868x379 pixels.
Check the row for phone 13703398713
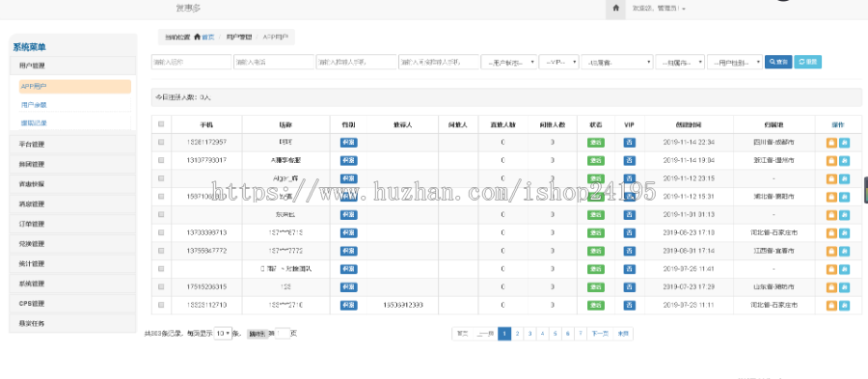click(x=161, y=232)
